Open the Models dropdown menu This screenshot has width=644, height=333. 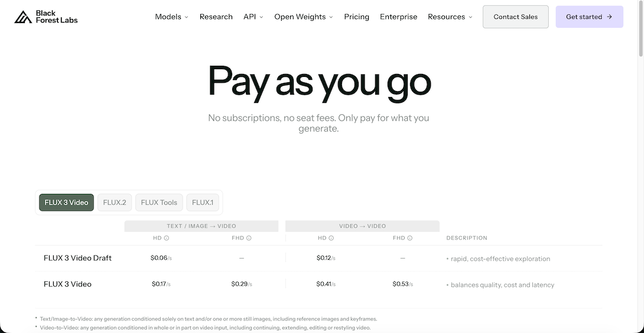tap(171, 17)
